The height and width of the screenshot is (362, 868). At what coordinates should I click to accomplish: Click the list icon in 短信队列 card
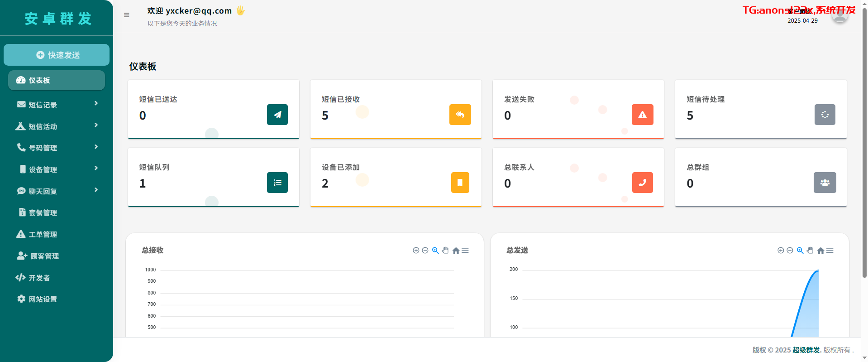(x=277, y=183)
